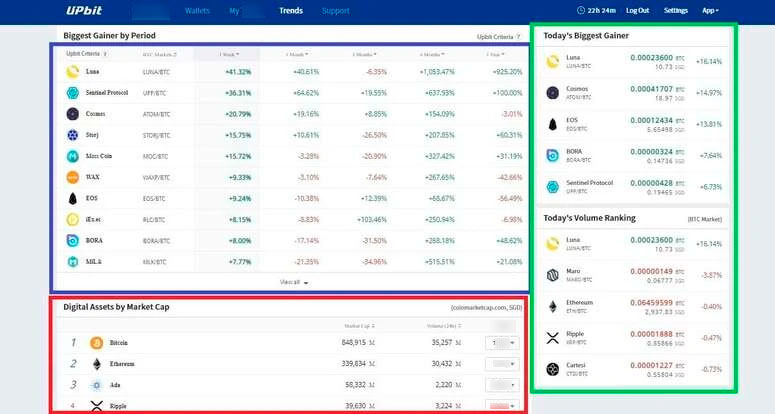The image size is (775, 414).
Task: Sort by the 1 Month column header
Action: click(296, 54)
